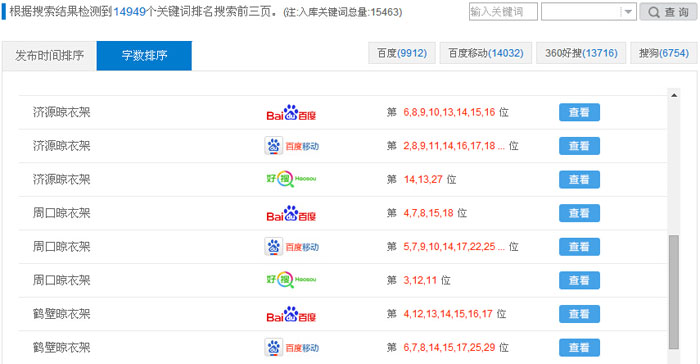Viewport: 700px width, 364px height.
Task: Click the Baidu mobile logo in 济源晾衣架 row
Action: 292,146
